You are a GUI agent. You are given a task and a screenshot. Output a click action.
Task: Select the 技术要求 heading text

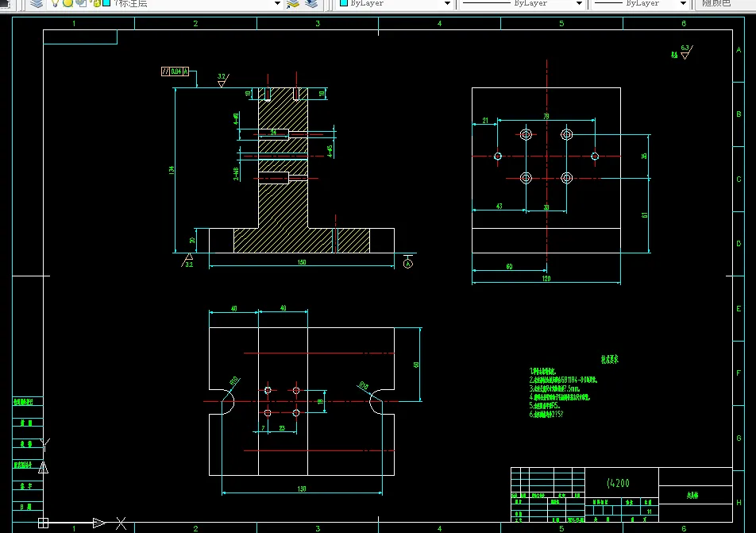pos(609,359)
